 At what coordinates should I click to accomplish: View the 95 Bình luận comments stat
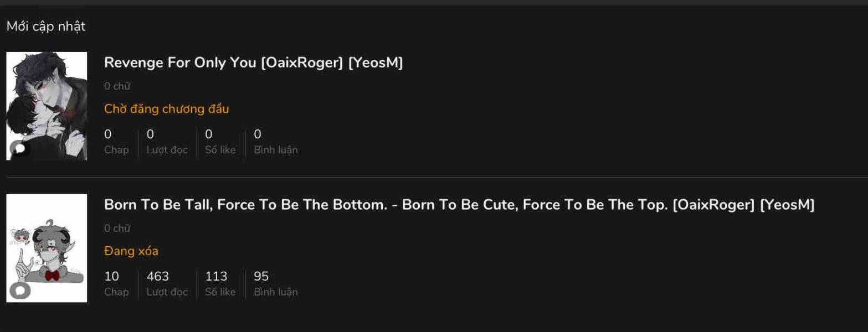pos(275,283)
